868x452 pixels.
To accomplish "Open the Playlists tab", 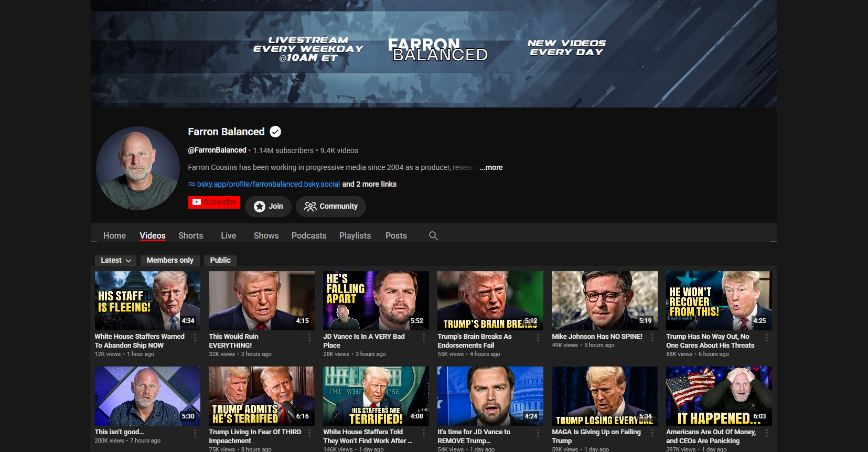I will coord(355,236).
